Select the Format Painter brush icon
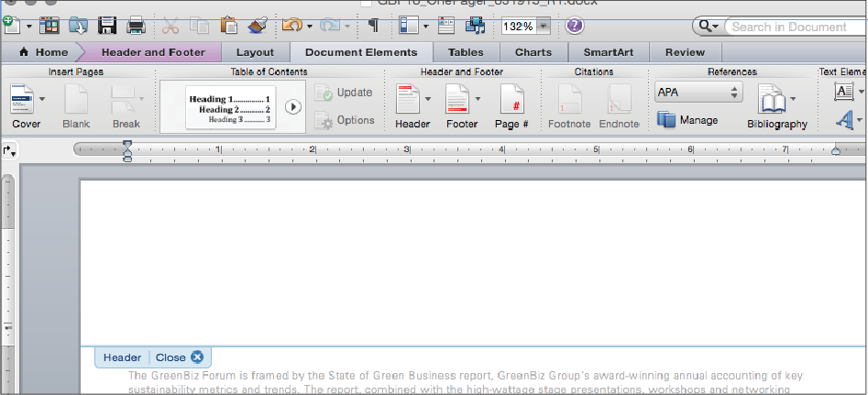Viewport: 868px width, 395px height. click(x=258, y=26)
